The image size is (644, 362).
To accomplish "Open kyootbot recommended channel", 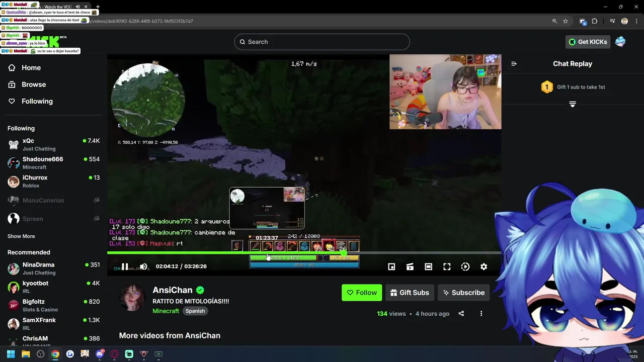I will [x=53, y=287].
